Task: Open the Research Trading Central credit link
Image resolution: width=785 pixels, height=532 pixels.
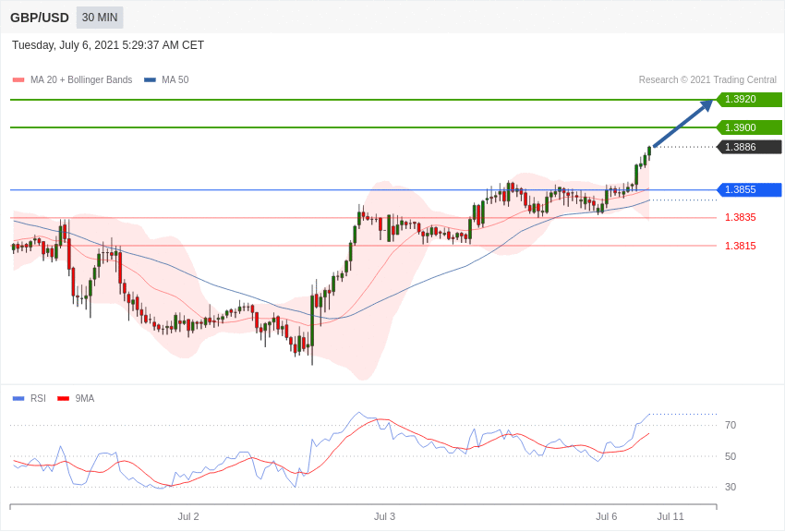Action: 707,80
